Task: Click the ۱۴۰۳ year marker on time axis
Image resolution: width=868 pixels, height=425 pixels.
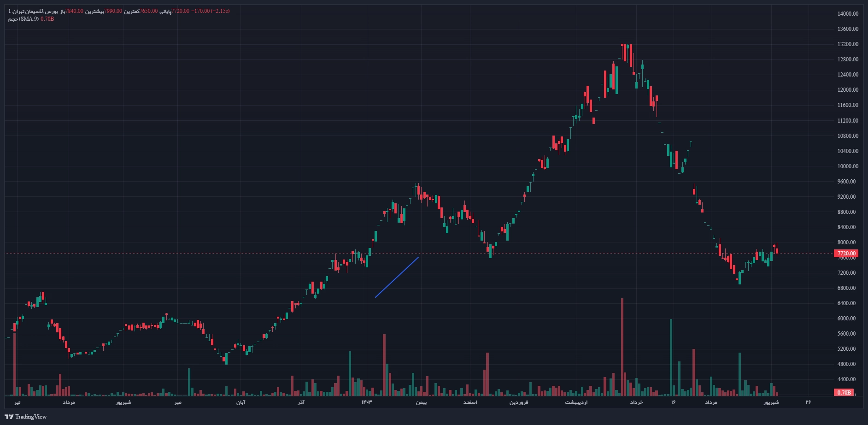Action: tap(366, 402)
